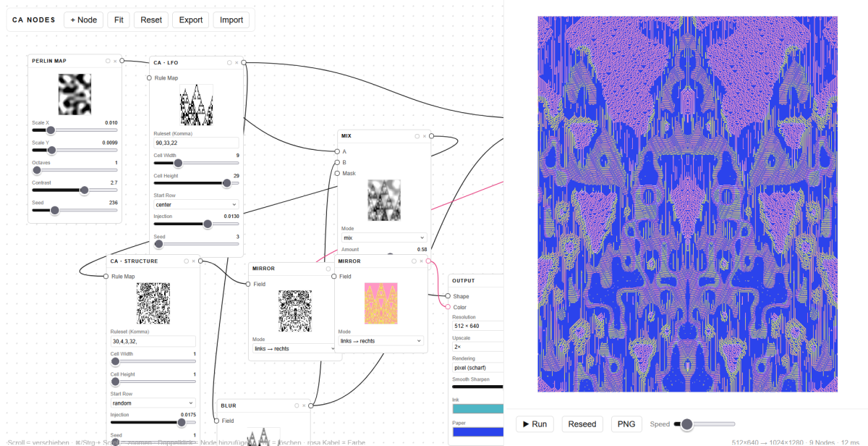Toggle header circle of black-and-white Mirror node
868x446 pixels.
(x=328, y=269)
